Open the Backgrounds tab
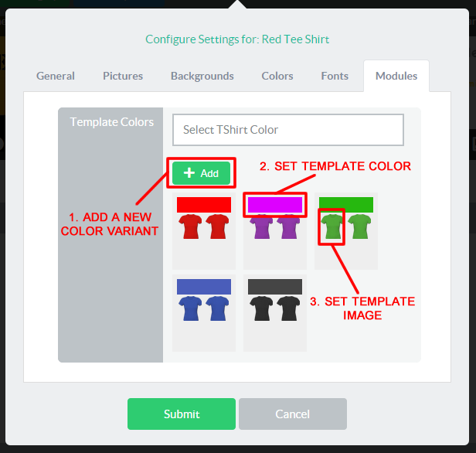 (202, 76)
